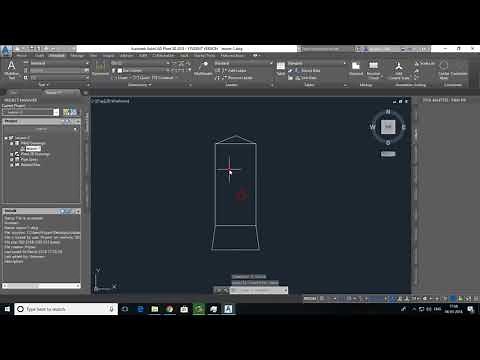This screenshot has height=360, width=480.
Task: Click the icon button beside Current Project
Action: (x=70, y=112)
